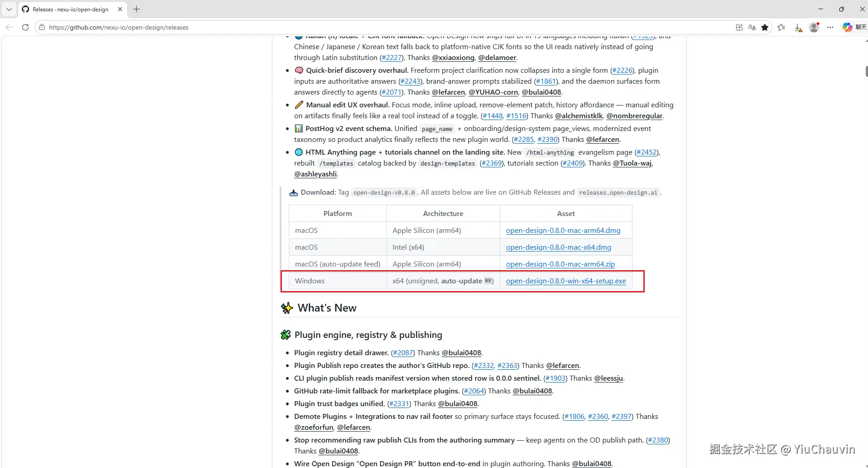Open pull request #2285
The image size is (868, 468).
click(x=524, y=140)
